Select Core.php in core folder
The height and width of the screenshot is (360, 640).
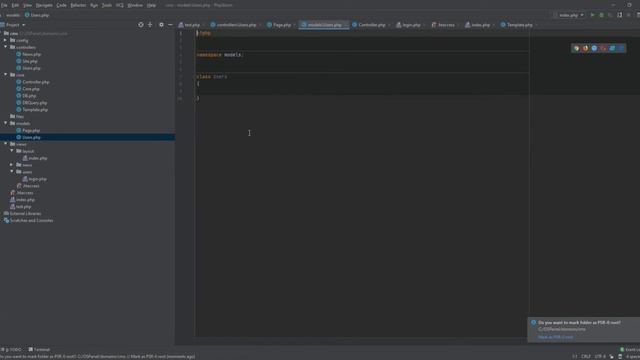click(x=28, y=89)
